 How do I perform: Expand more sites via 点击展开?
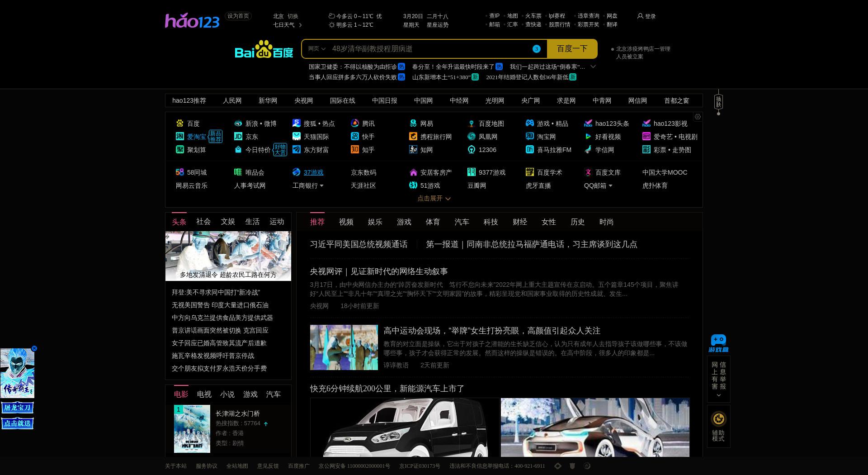point(434,198)
